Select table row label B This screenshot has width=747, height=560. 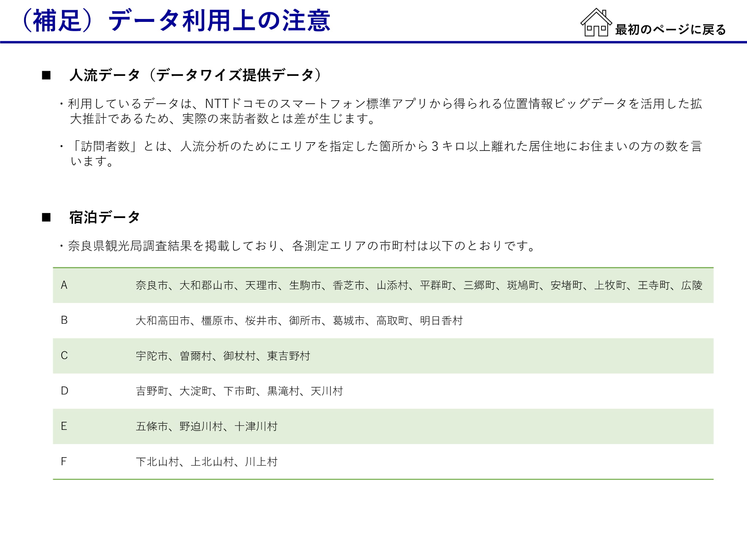(64, 320)
